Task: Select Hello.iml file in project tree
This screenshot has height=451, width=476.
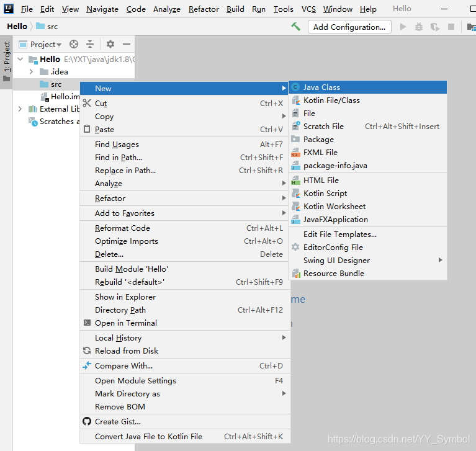Action: tap(60, 97)
